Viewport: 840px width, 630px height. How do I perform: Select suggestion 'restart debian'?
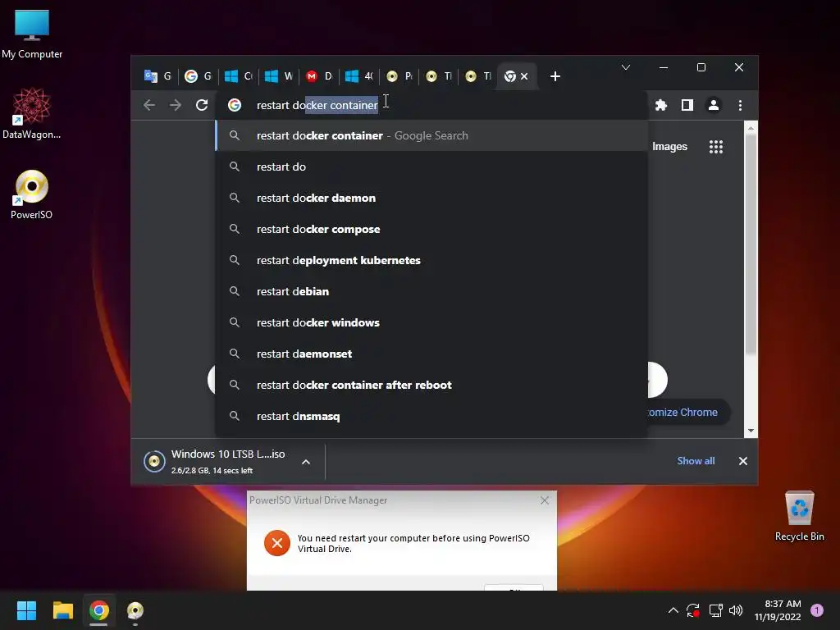(x=431, y=291)
